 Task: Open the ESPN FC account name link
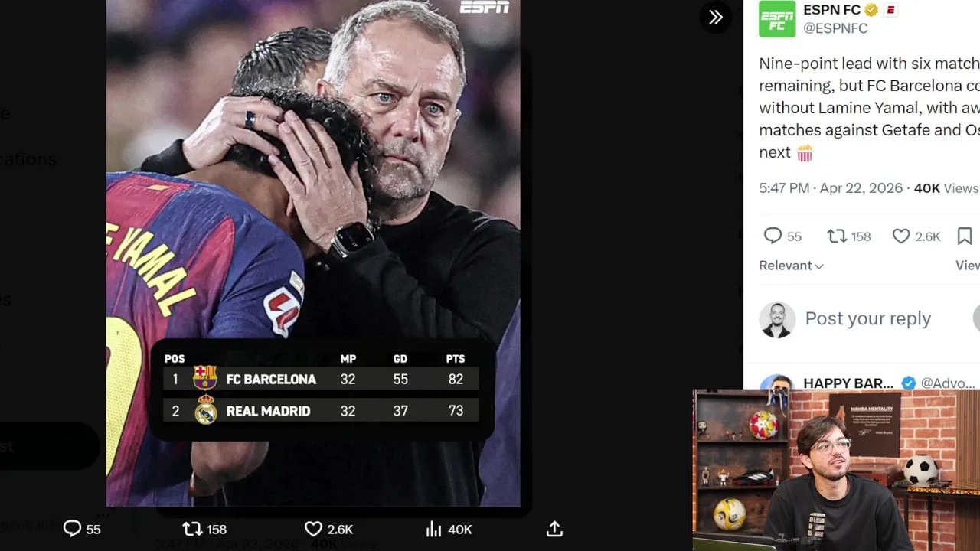click(831, 10)
